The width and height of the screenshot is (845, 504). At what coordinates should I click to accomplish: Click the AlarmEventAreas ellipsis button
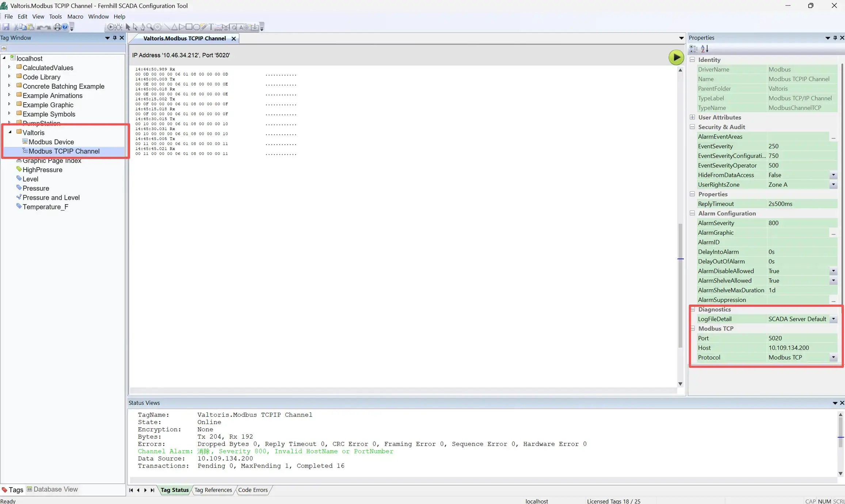[x=833, y=137]
